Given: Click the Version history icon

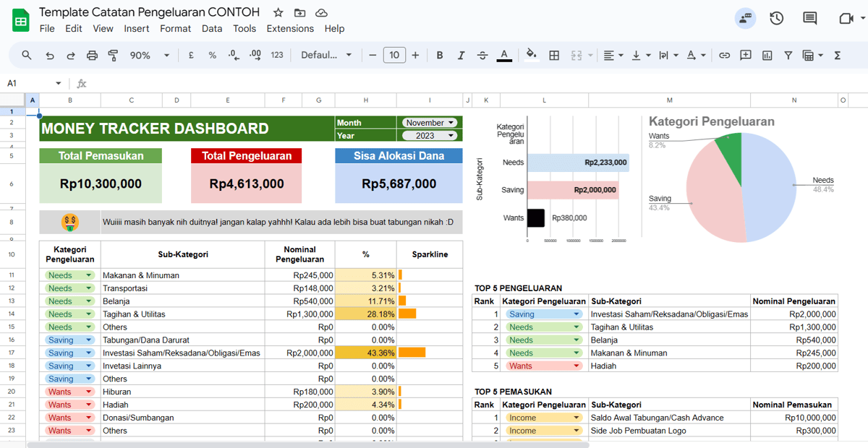Looking at the screenshot, I should coord(776,17).
